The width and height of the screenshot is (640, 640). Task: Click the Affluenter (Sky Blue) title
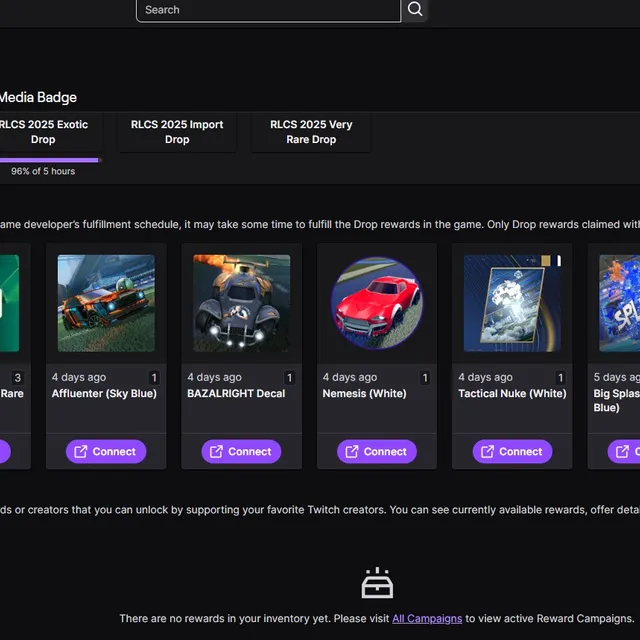tap(104, 393)
